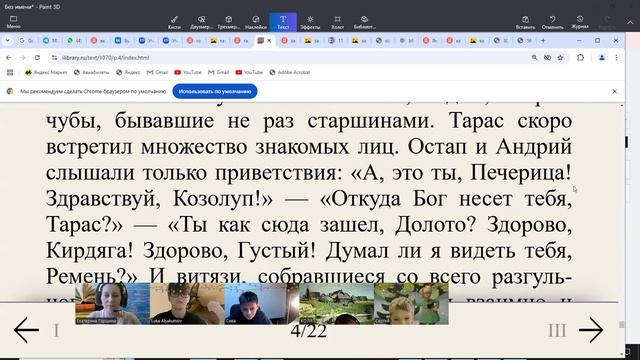The height and width of the screenshot is (360, 640).
Task: View site information icon in address bar
Action: click(54, 58)
